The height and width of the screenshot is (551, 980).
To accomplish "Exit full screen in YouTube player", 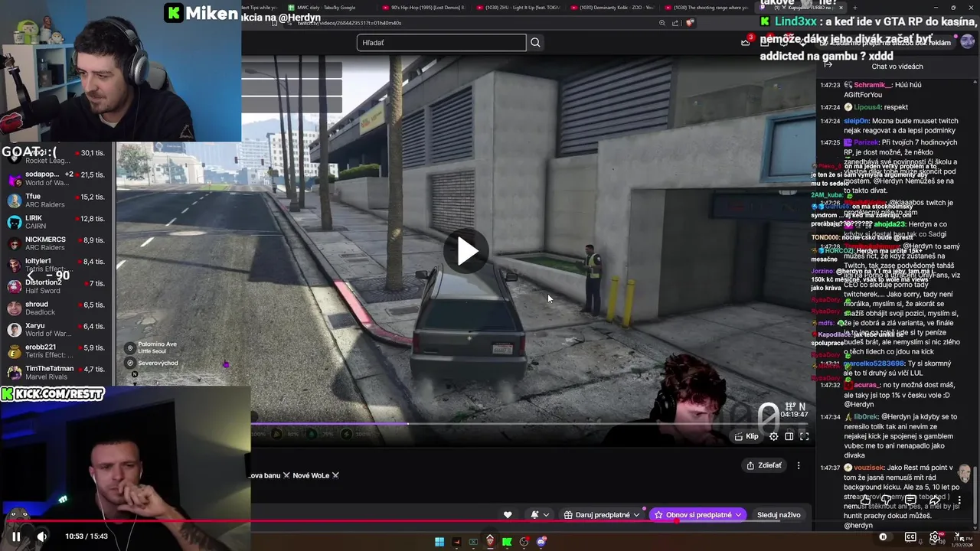I will pyautogui.click(x=959, y=536).
